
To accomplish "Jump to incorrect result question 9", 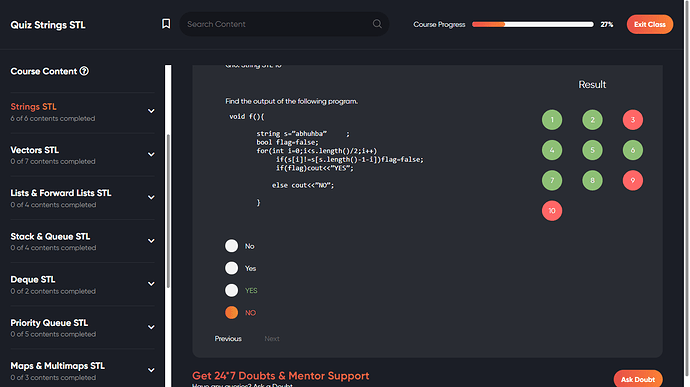I will 633,181.
